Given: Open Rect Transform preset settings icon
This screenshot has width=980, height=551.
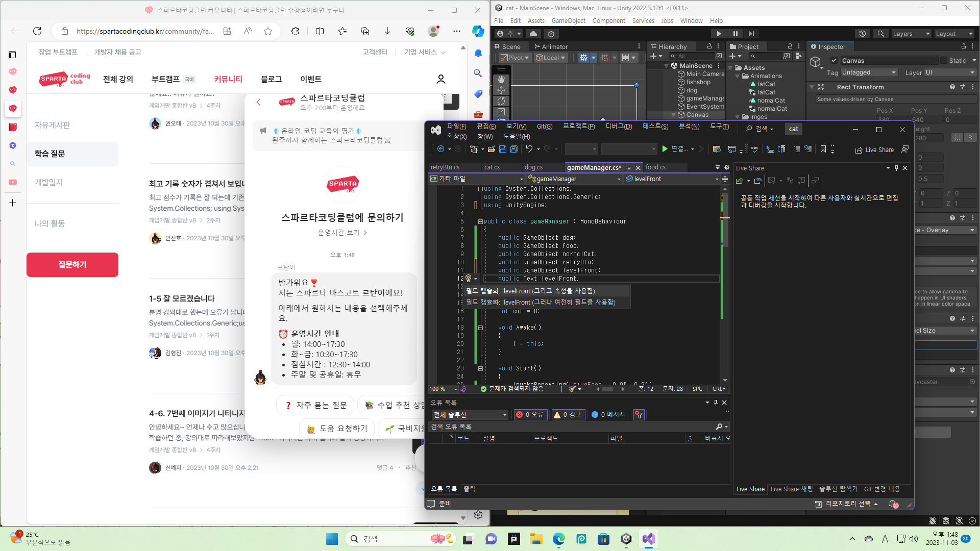Looking at the screenshot, I should [x=963, y=87].
